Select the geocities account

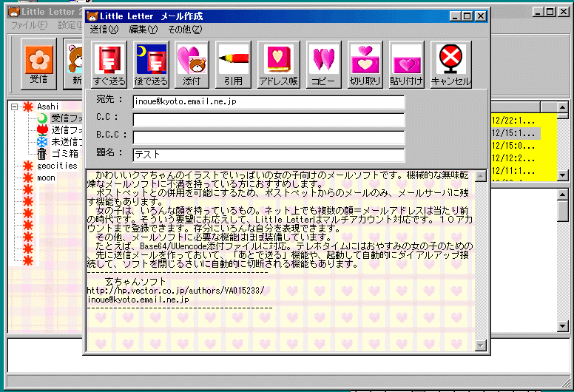pyautogui.click(x=57, y=166)
